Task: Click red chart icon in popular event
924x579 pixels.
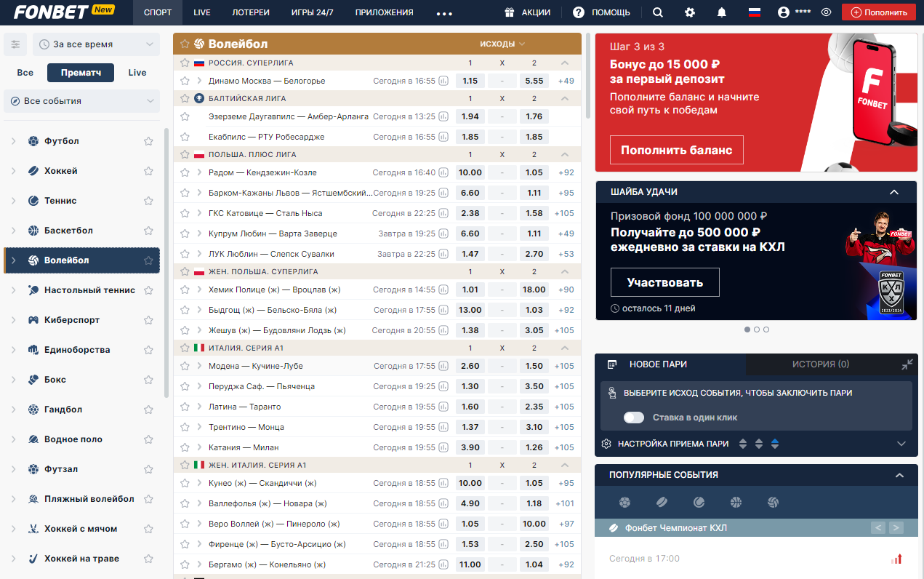Action: [896, 559]
